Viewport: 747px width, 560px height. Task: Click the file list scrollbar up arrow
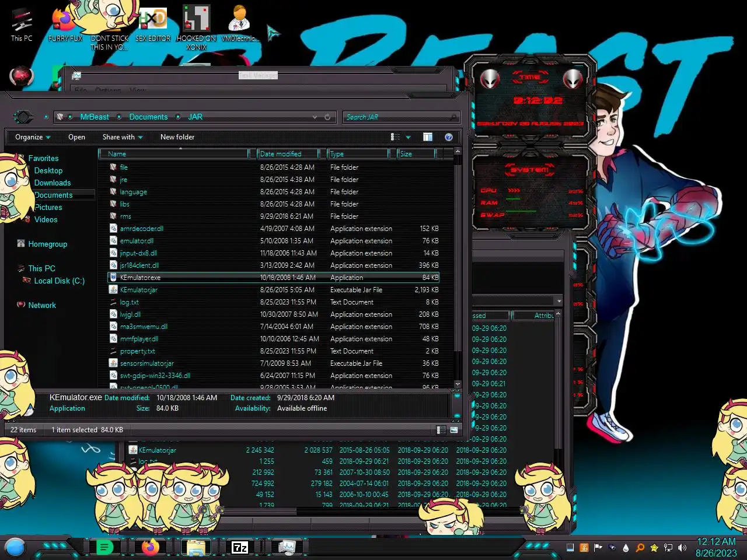(x=458, y=151)
